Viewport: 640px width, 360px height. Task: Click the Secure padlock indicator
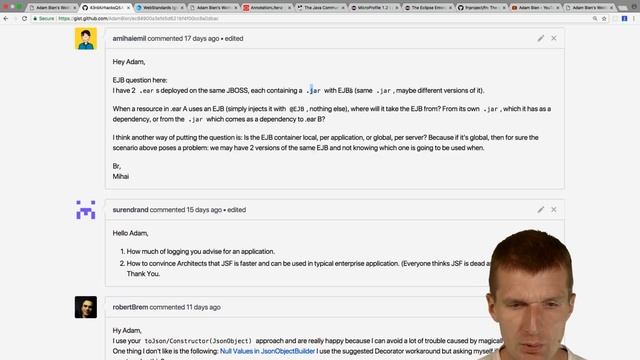click(44, 18)
